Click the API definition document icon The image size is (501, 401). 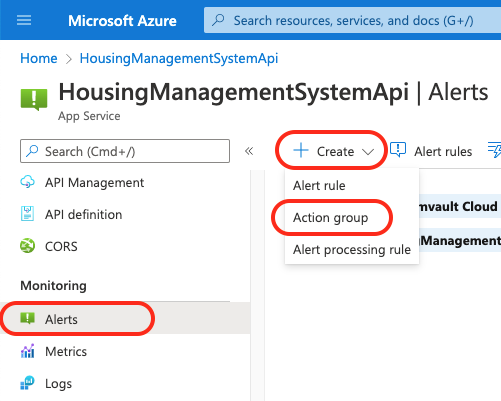[27, 214]
